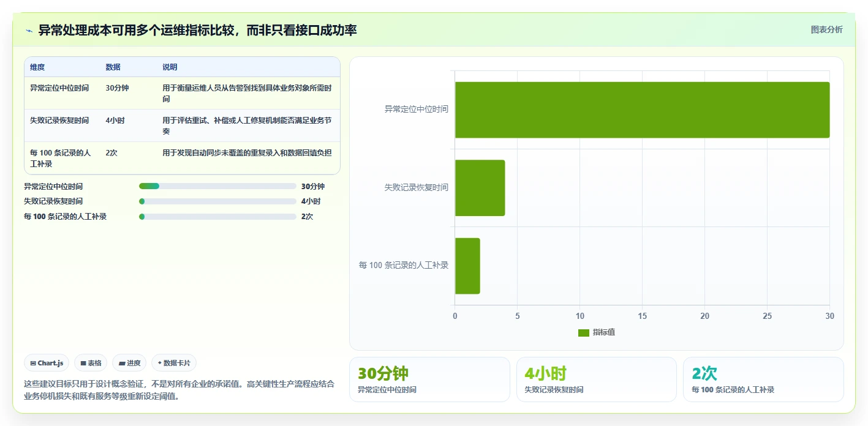Screen dimensions: 868x426
Task: Click the page title about 异常处理成本
Action: (x=197, y=30)
